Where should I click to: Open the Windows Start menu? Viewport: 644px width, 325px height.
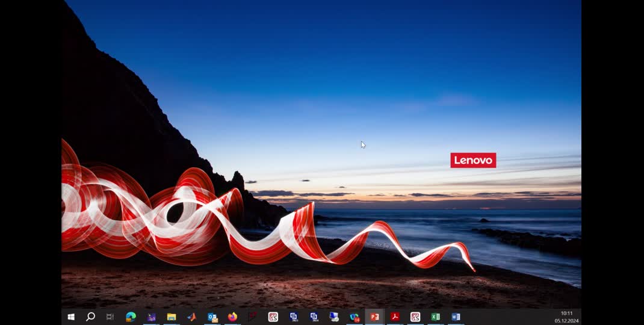coord(71,317)
